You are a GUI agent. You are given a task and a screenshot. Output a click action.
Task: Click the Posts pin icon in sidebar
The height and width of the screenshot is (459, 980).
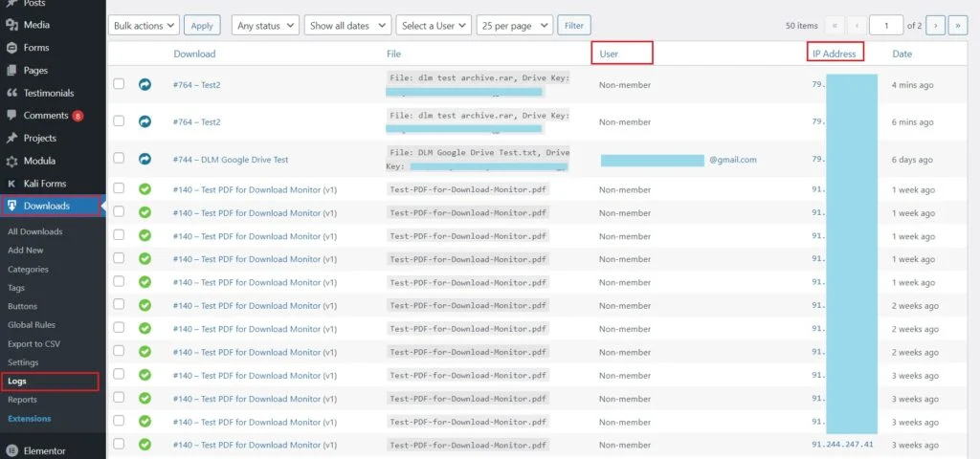coord(11,3)
